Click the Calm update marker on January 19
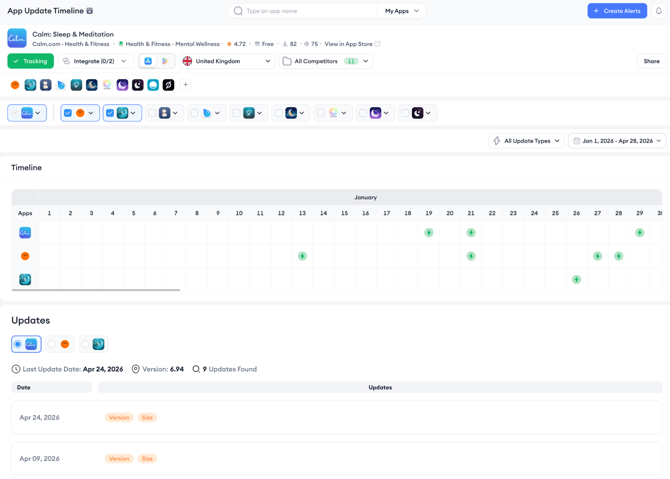Viewport: 670px width, 479px height. pyautogui.click(x=429, y=232)
